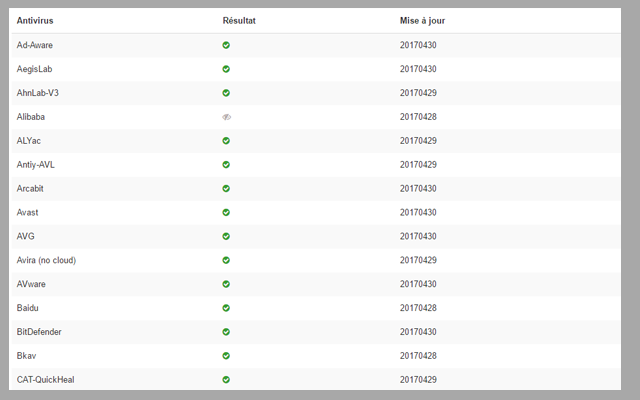
Task: Click the update date 20170428 for Baidu
Action: point(418,308)
